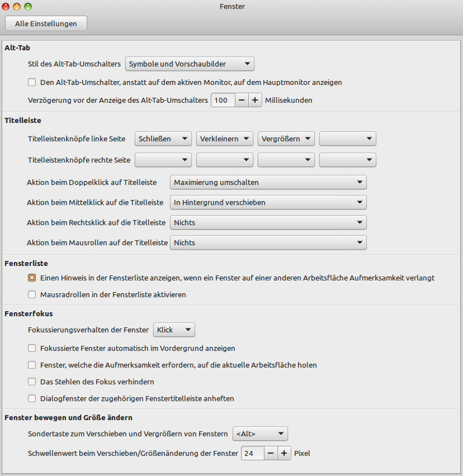Click the Fenster bewegen und Größe ändern heading
The height and width of the screenshot is (476, 463).
pos(68,418)
